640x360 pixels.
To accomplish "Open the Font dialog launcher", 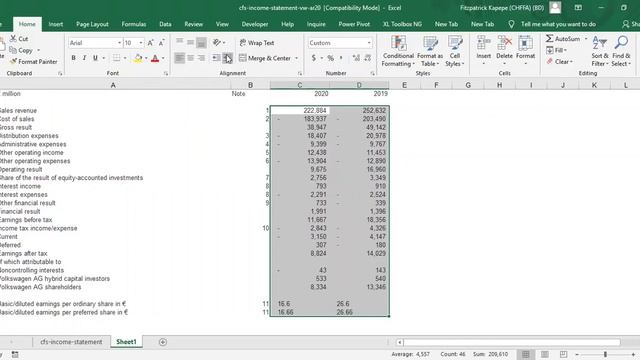I will [166, 73].
